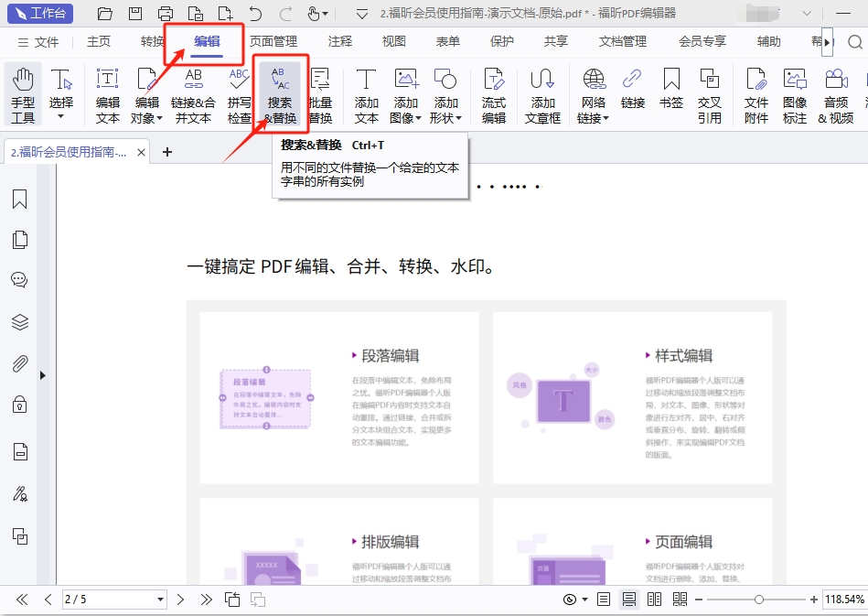Switch to the Page Management (页面管理) tab

[273, 41]
